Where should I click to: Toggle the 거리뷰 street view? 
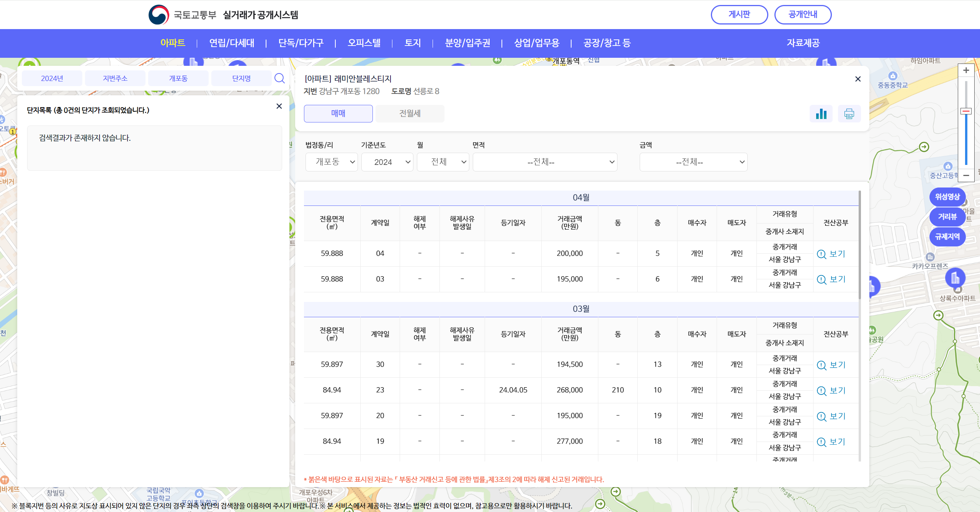pos(947,217)
